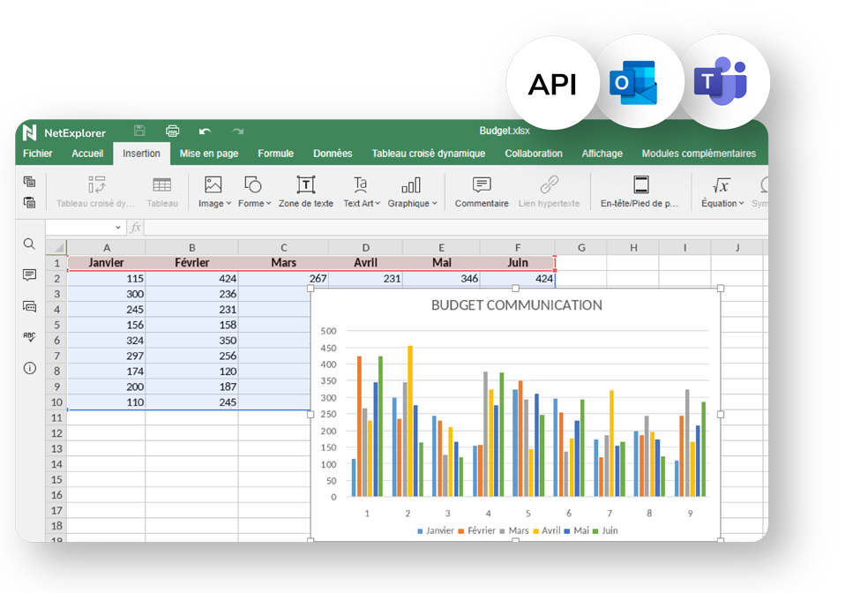Image resolution: width=868 pixels, height=593 pixels.
Task: Click the paste icon left of ribbon
Action: pos(29,202)
